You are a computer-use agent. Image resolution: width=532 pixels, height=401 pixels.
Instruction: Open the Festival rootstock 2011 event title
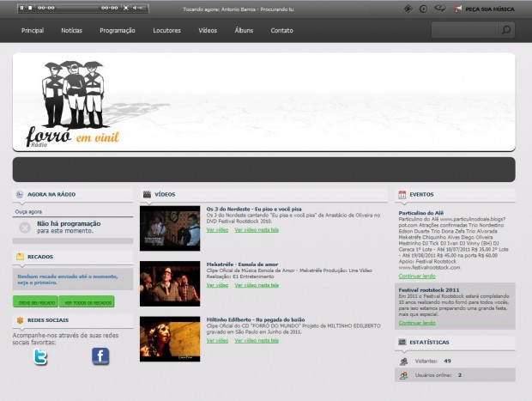coord(429,290)
